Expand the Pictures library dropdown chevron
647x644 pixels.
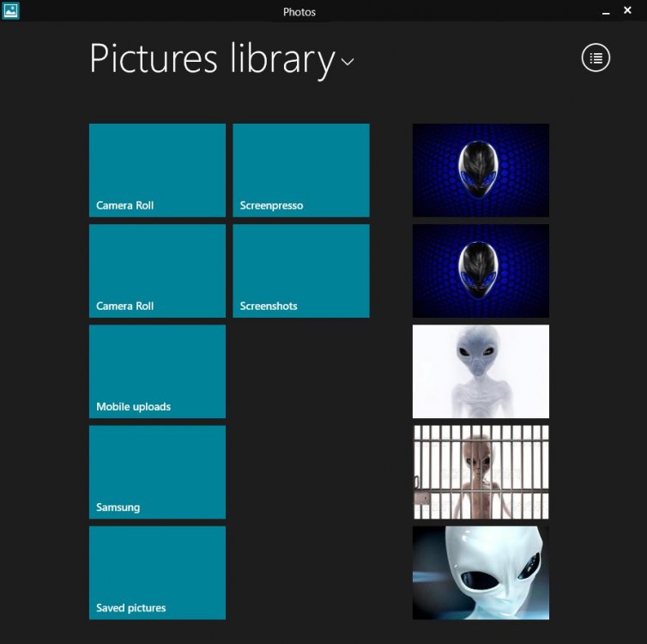[x=348, y=62]
